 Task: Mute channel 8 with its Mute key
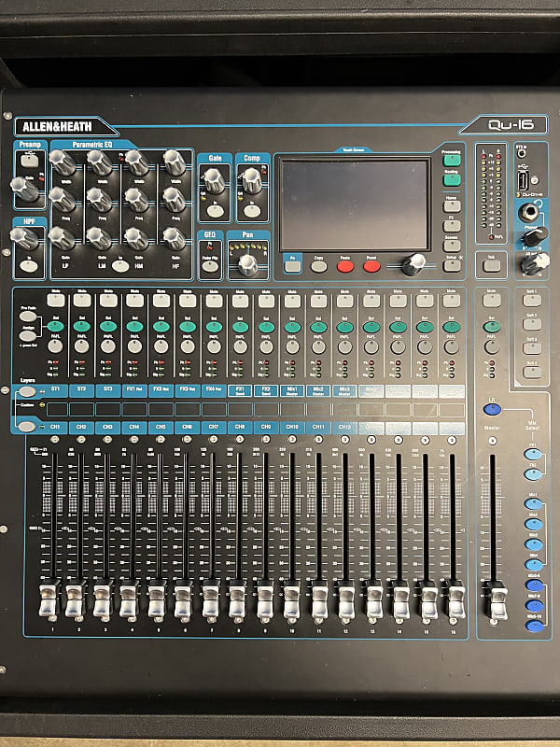240,301
